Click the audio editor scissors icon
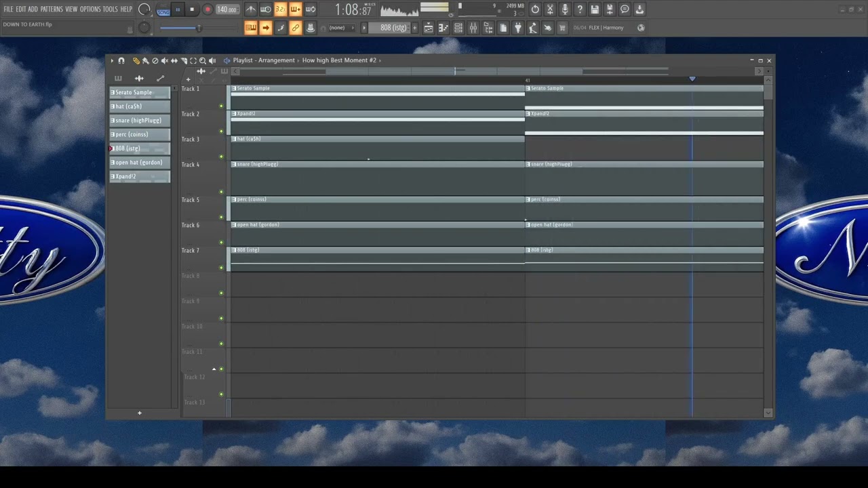This screenshot has width=868, height=488. (x=550, y=9)
